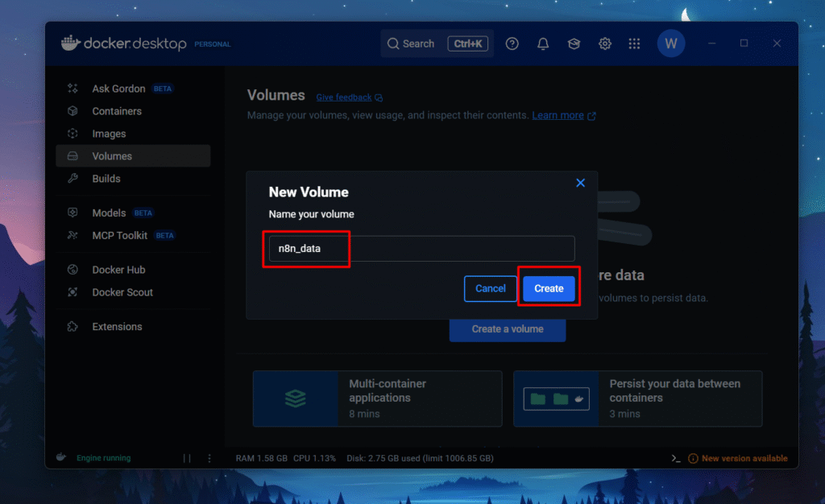Click the Docker whale icon in footer
The width and height of the screenshot is (825, 504).
61,457
